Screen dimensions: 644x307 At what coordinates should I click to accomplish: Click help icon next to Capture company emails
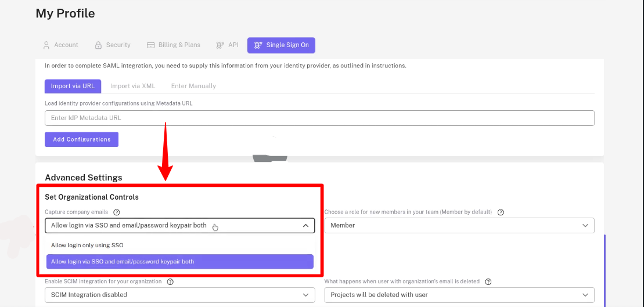[116, 212]
